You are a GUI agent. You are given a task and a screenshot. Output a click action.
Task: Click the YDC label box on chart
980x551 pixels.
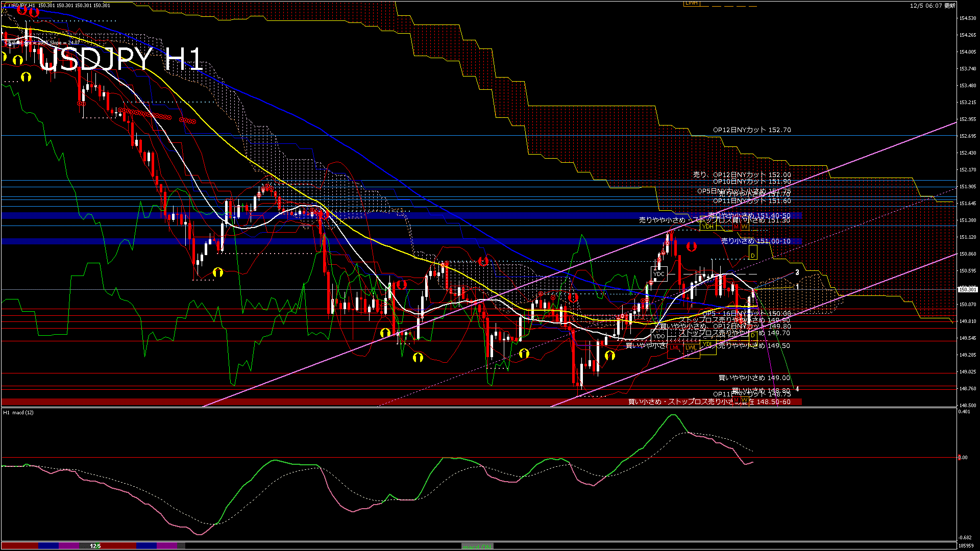(x=659, y=274)
